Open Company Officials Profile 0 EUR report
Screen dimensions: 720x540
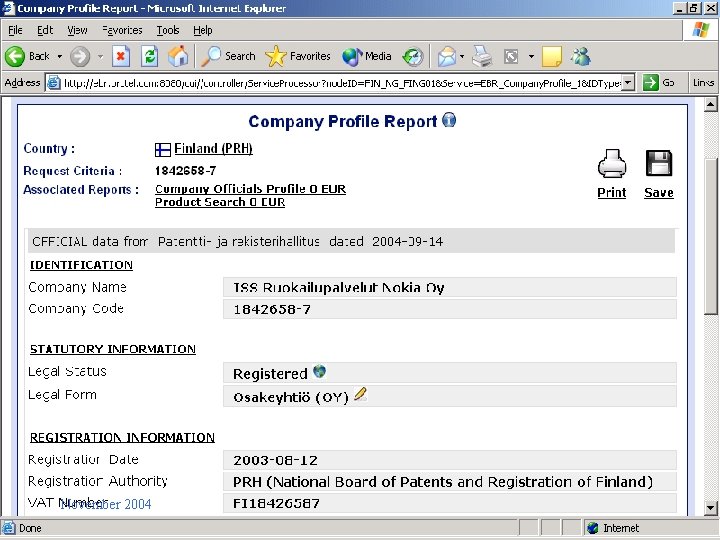(x=250, y=189)
